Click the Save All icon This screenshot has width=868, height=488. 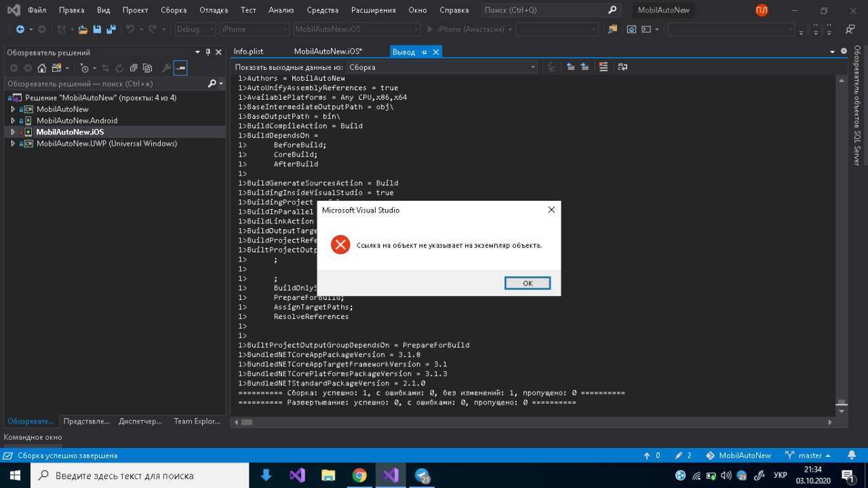111,29
